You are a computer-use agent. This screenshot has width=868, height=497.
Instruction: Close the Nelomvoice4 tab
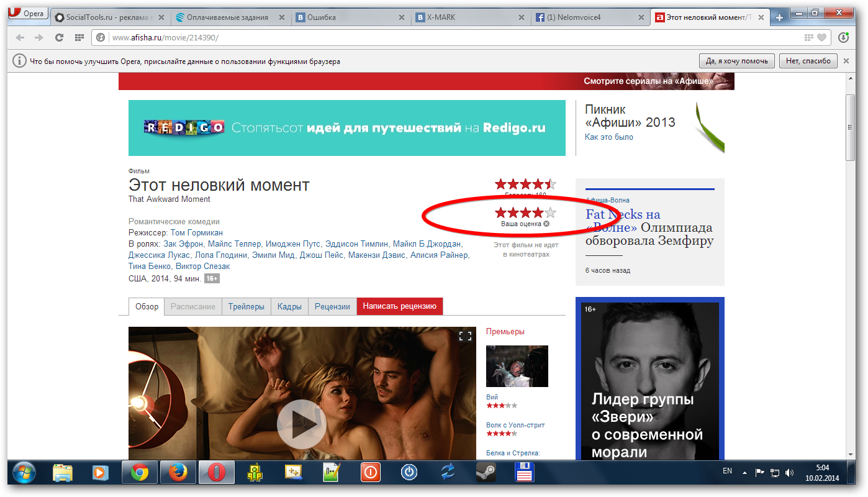(x=642, y=17)
